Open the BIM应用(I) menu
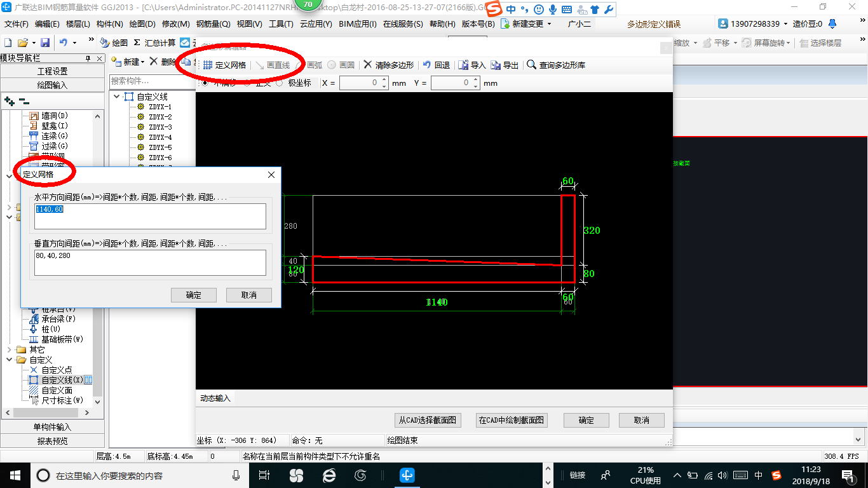The image size is (868, 488). (x=358, y=24)
